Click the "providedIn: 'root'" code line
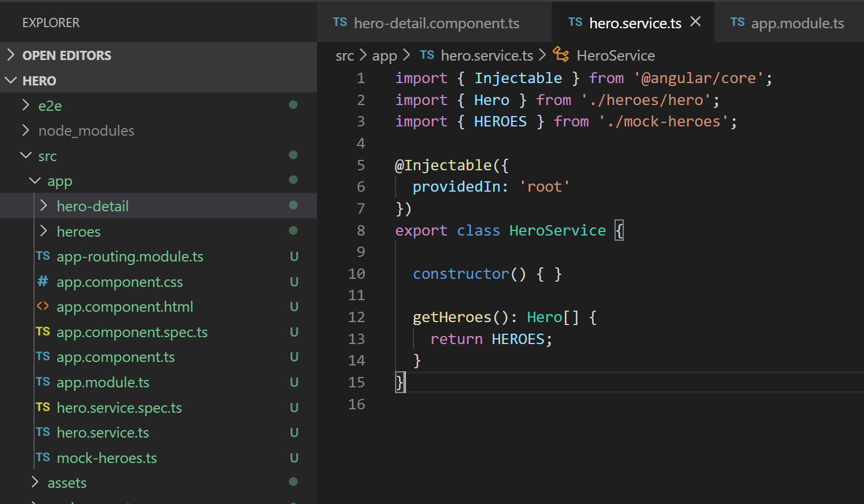Image resolution: width=864 pixels, height=504 pixels. tap(491, 186)
